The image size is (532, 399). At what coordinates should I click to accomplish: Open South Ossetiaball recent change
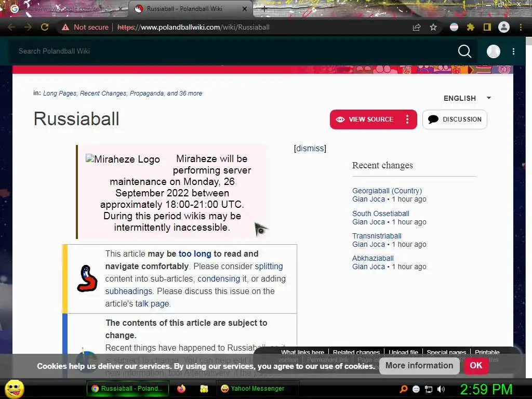[381, 214]
